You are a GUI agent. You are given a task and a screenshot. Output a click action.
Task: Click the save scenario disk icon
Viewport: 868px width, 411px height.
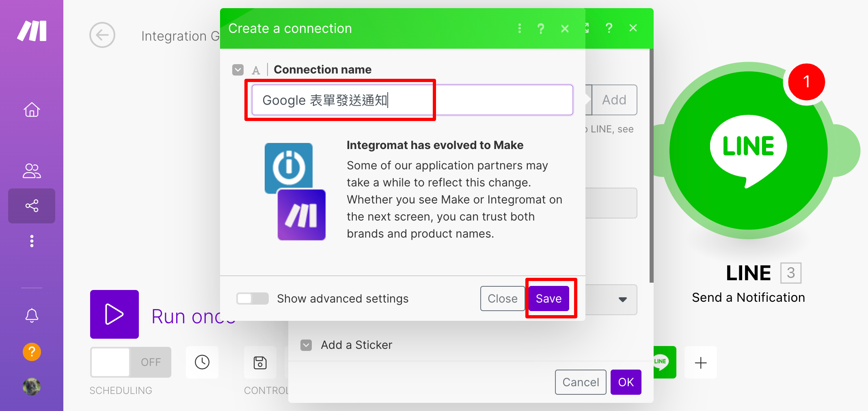click(260, 362)
